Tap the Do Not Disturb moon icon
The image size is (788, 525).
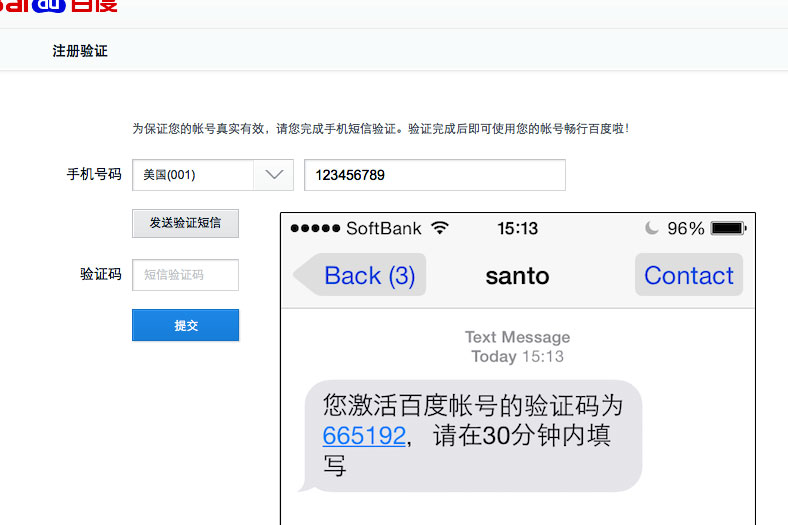point(651,228)
